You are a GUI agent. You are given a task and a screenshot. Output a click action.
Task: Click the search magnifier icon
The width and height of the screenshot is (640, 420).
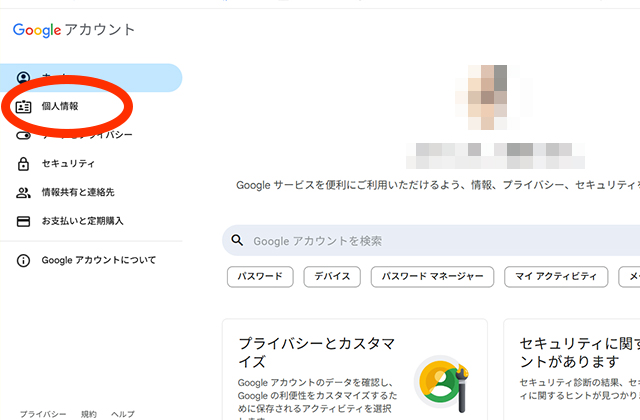point(237,240)
